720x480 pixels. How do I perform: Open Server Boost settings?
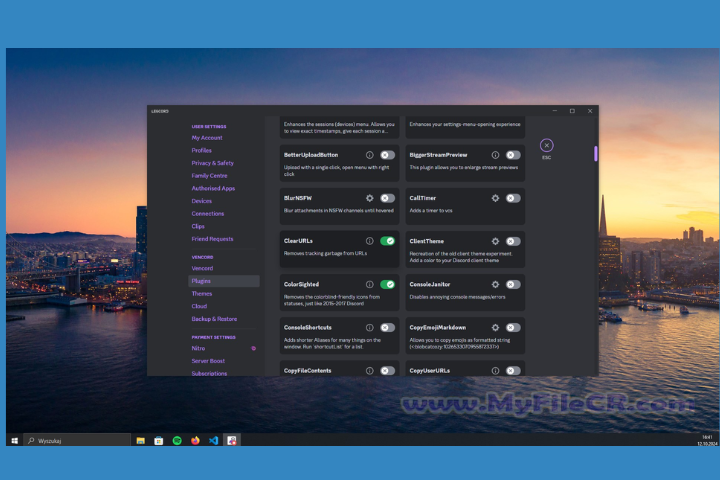click(x=208, y=361)
